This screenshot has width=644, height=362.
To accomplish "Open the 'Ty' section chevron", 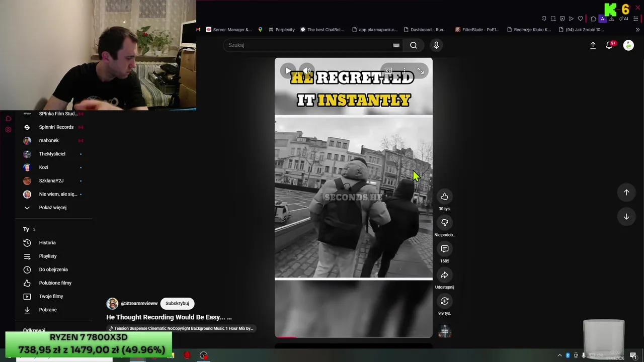I will click(x=34, y=229).
